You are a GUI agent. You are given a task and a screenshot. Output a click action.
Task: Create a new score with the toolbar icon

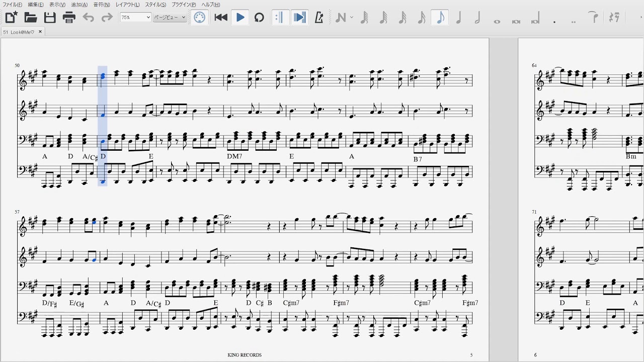click(11, 18)
